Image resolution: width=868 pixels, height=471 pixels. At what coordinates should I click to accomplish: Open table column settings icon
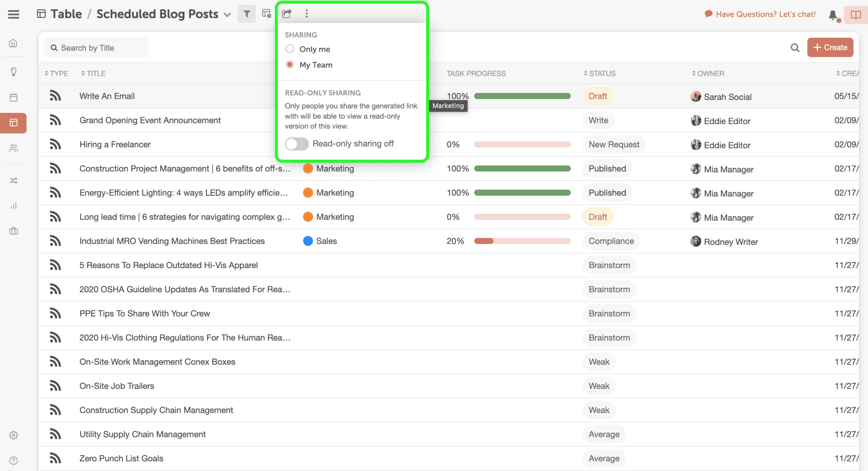[x=267, y=14]
